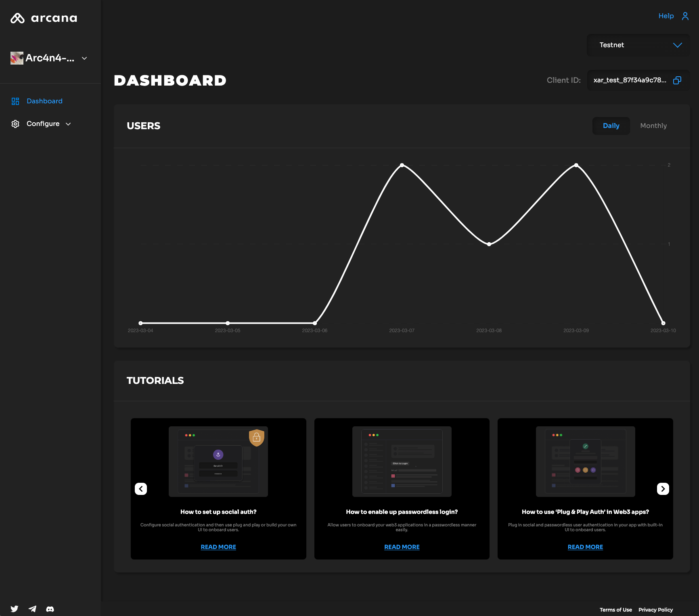Expand the Arc4n4 app selector chevron
This screenshot has height=616, width=699.
tap(84, 58)
